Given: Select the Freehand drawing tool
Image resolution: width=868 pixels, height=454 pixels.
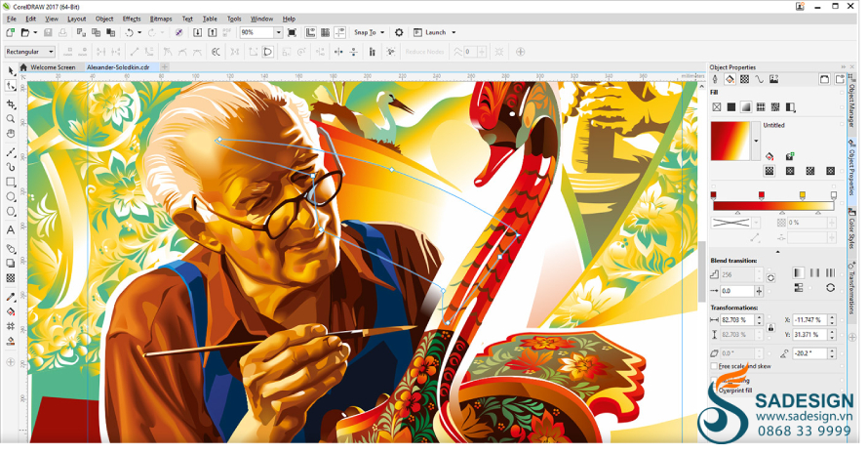Looking at the screenshot, I should 11,152.
